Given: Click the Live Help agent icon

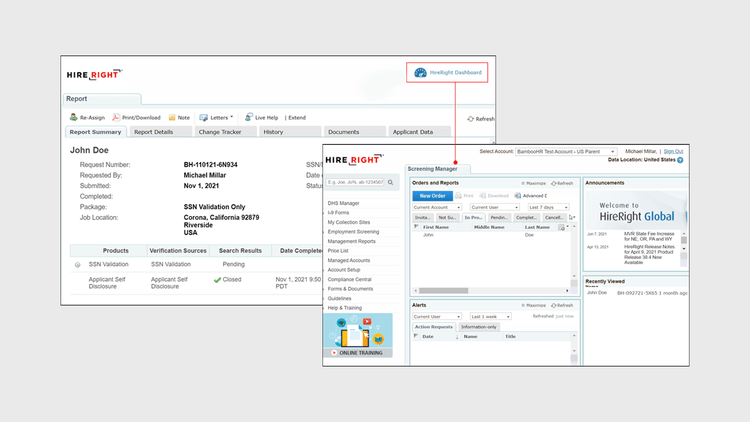Looking at the screenshot, I should [248, 117].
